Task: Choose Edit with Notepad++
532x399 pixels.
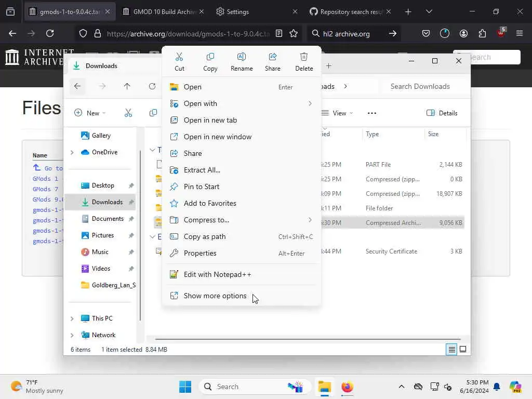Action: 241,274
